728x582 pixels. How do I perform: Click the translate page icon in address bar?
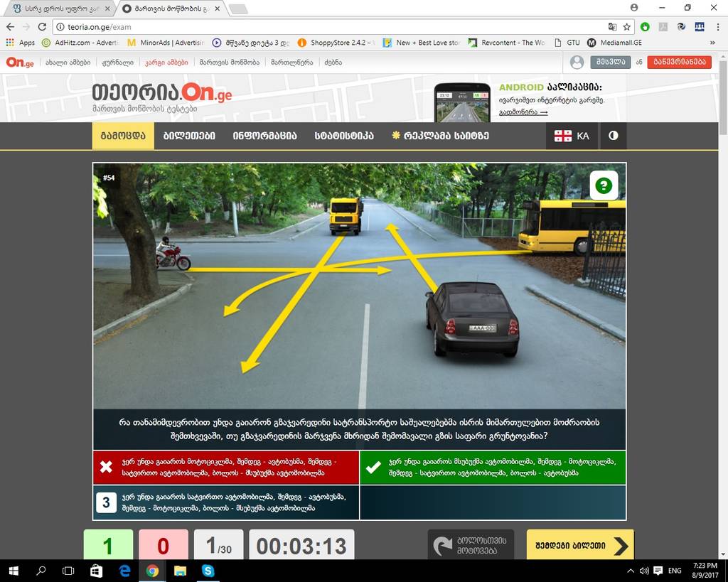click(x=612, y=27)
